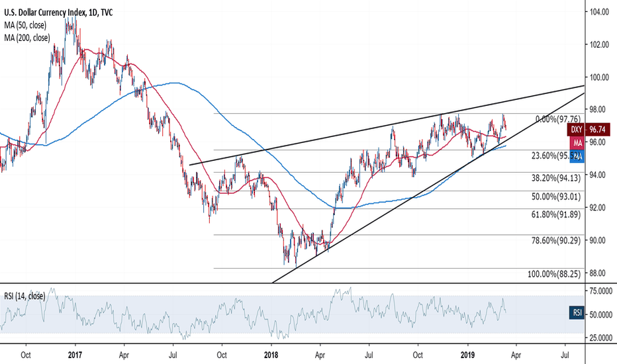The width and height of the screenshot is (617, 364).
Task: Click the 102.00 price axis value
Action: (599, 44)
